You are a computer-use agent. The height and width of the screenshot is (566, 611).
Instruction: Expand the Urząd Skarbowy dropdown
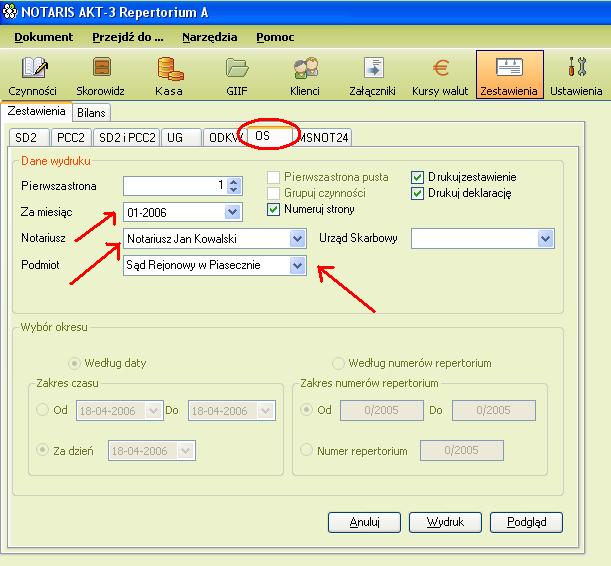pos(546,238)
